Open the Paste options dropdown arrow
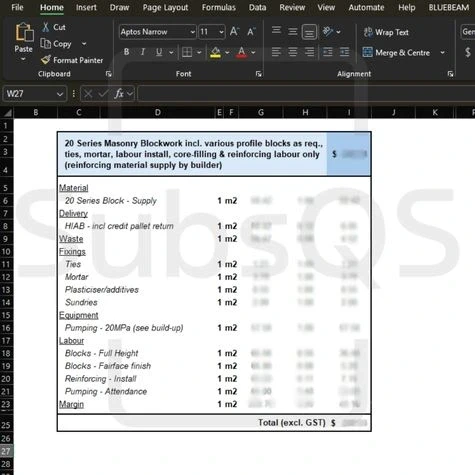475x475 pixels. tap(23, 59)
